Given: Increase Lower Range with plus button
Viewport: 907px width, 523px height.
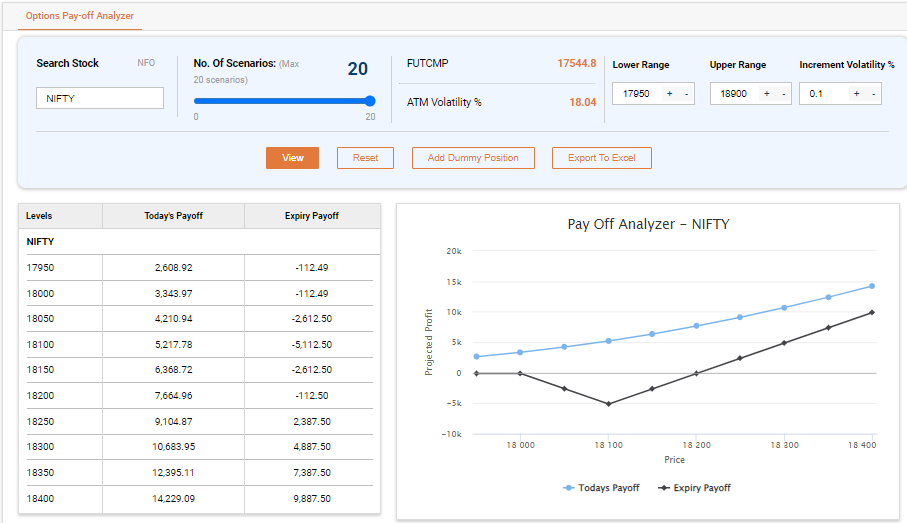Looking at the screenshot, I should [670, 94].
